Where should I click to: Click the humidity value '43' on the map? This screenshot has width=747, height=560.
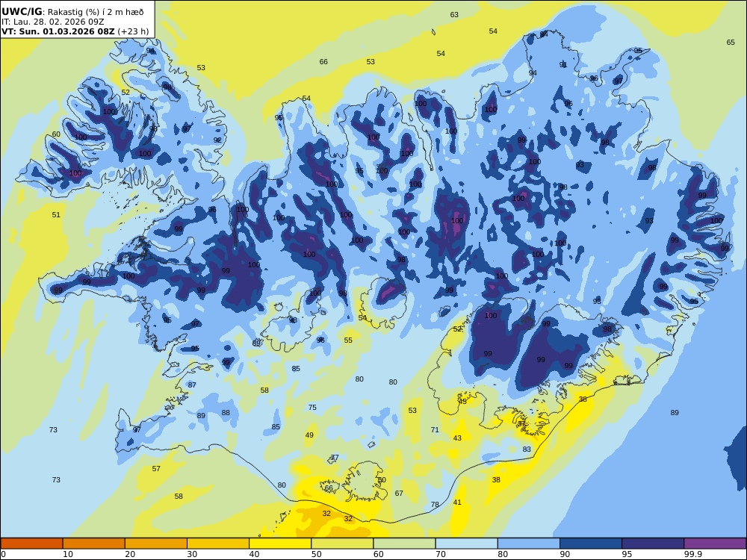click(x=457, y=438)
